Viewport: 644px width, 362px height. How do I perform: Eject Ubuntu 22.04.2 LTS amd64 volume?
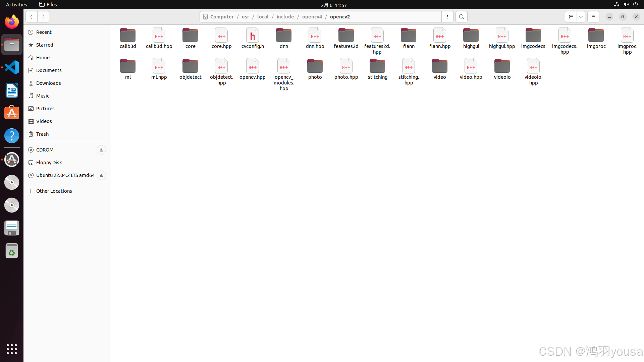pos(101,175)
